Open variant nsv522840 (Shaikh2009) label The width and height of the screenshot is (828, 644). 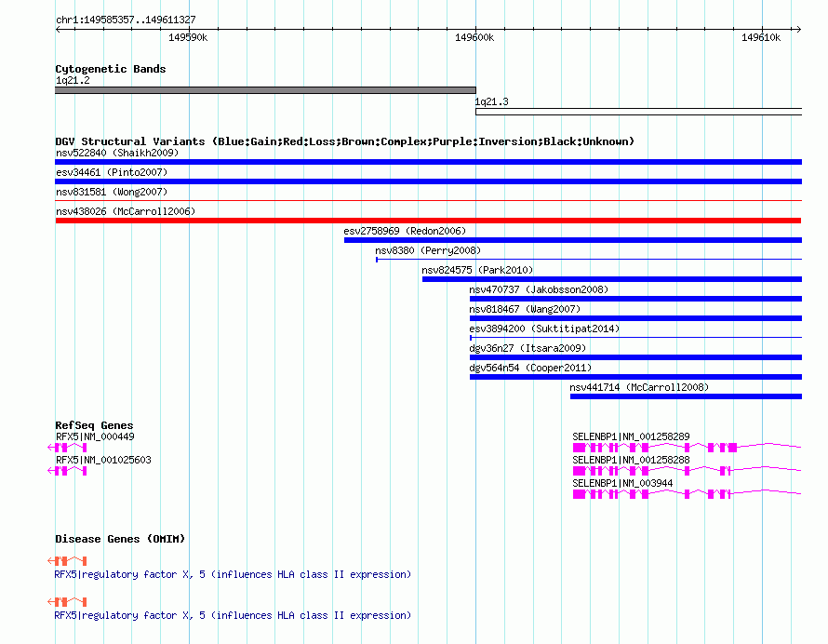pyautogui.click(x=117, y=153)
